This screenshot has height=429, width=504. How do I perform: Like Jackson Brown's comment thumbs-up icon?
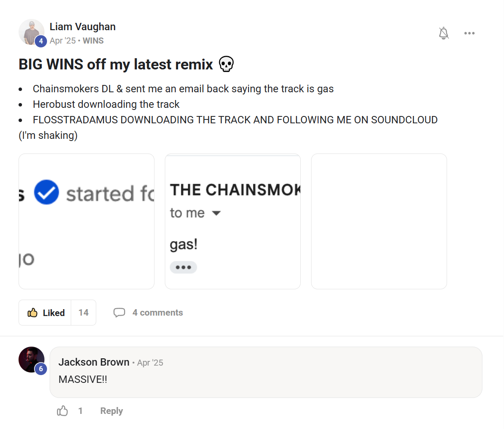63,411
